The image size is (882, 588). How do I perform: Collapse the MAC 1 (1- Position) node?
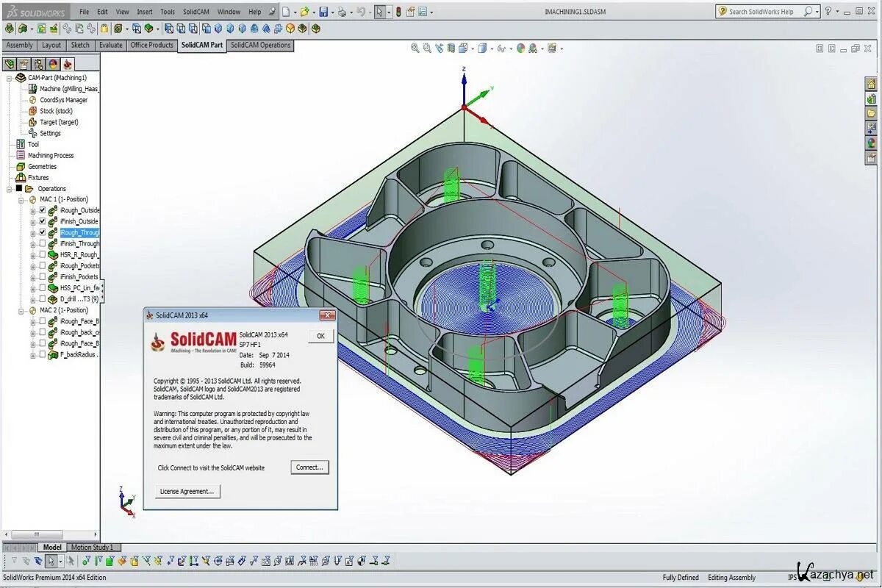21,200
